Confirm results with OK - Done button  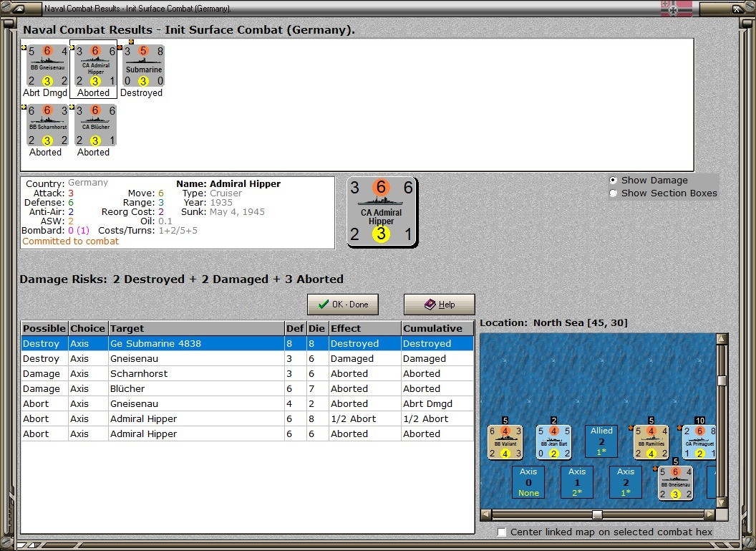click(x=343, y=305)
